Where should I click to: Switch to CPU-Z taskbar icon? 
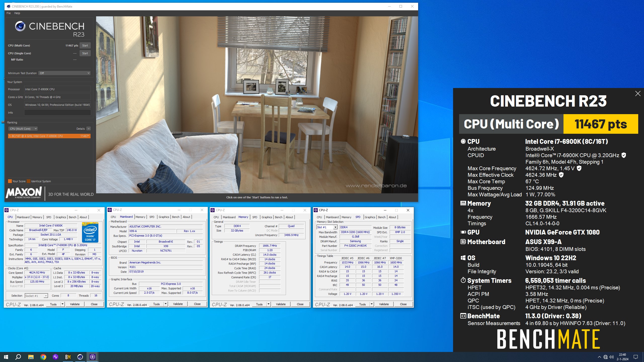(x=92, y=357)
